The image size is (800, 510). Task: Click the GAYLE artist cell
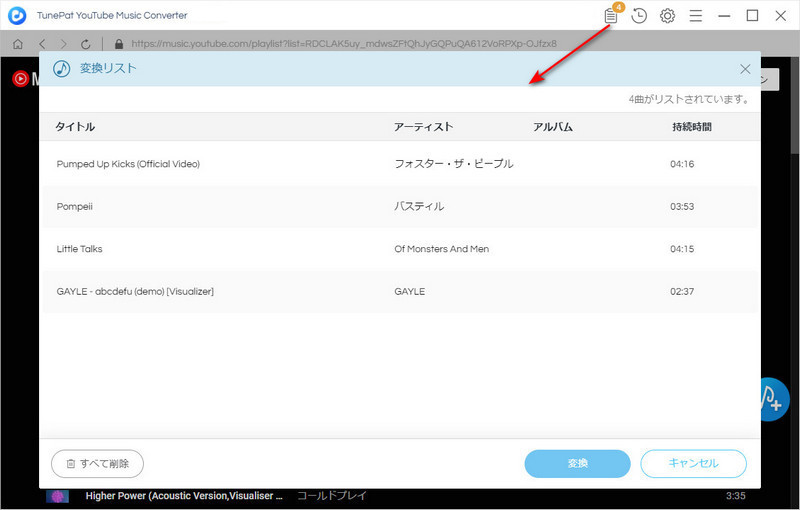(410, 291)
